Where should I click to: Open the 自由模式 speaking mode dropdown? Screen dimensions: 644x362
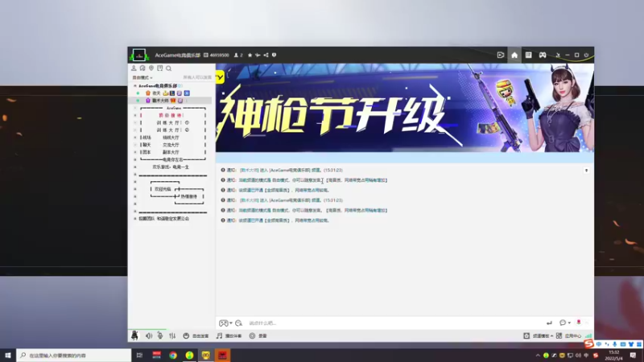point(142,77)
